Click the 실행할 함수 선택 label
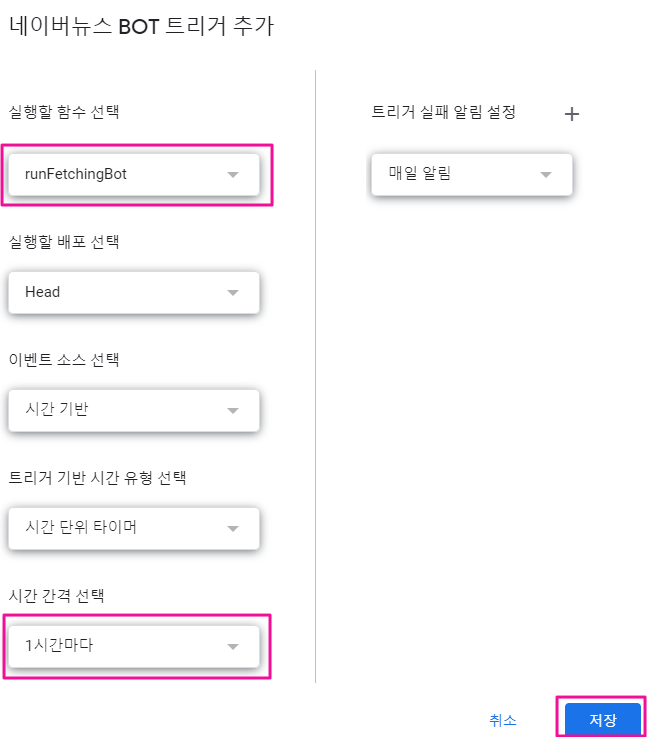This screenshot has width=650, height=737. pyautogui.click(x=63, y=112)
